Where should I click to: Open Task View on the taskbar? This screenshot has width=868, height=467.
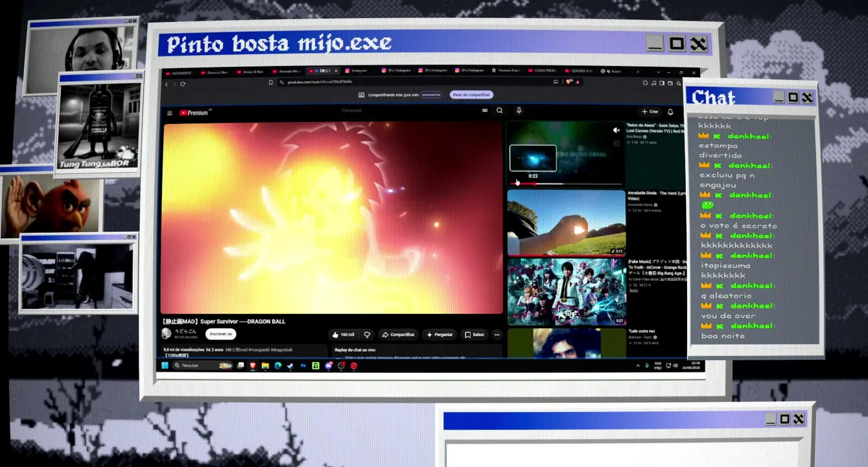click(x=240, y=366)
